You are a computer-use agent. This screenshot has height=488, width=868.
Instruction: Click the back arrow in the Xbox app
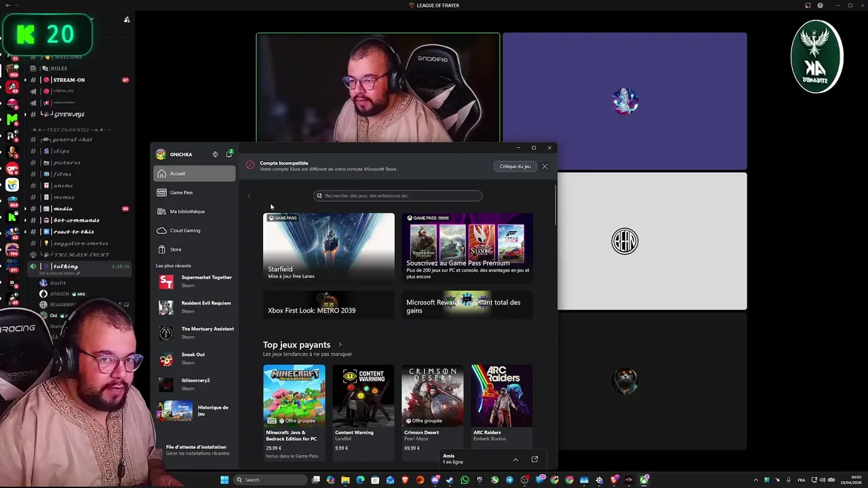(x=249, y=196)
